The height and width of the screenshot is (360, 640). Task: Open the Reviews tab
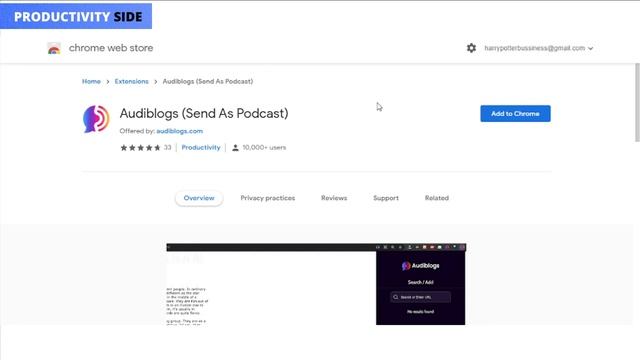[334, 198]
